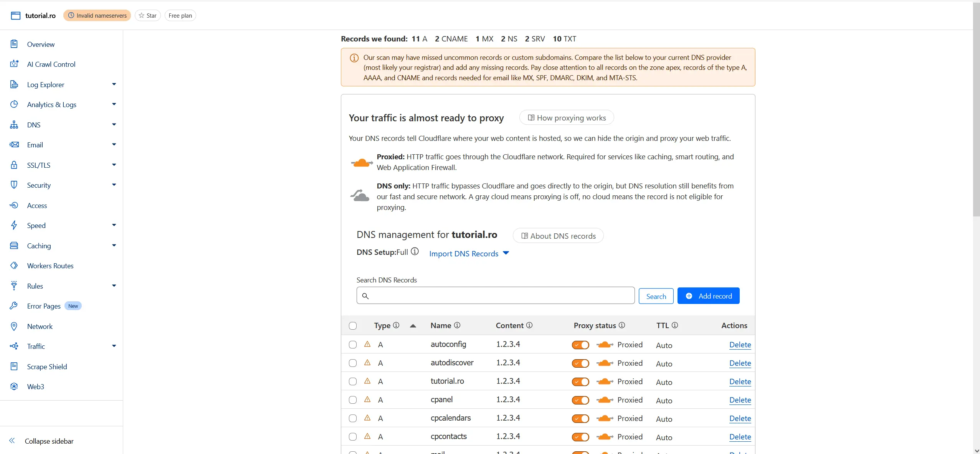Image resolution: width=980 pixels, height=454 pixels.
Task: Click the page vertical scrollbar thumb
Action: 977,109
